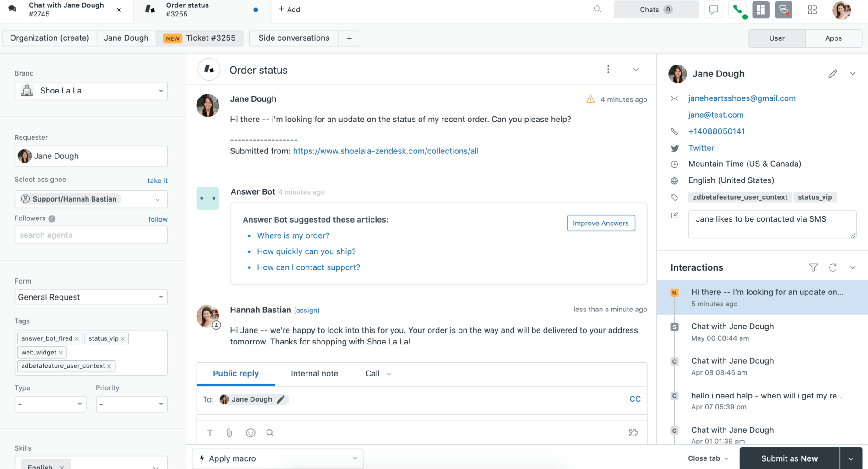Switch to the Internal note tab
The width and height of the screenshot is (868, 469).
point(314,373)
